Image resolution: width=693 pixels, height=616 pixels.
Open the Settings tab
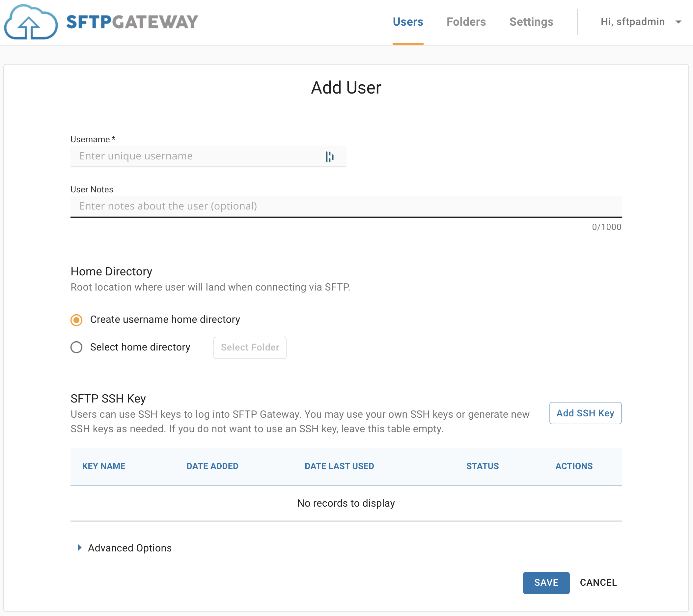coord(531,22)
